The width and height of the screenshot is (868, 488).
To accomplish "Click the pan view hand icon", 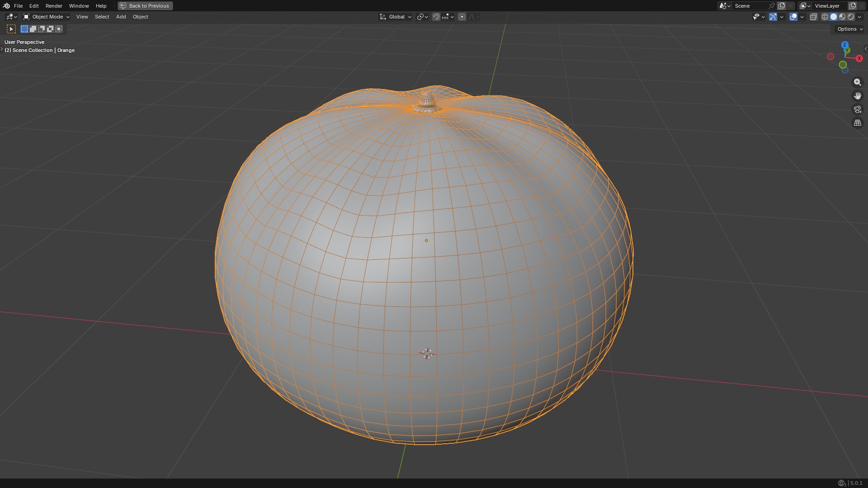I will (x=857, y=96).
